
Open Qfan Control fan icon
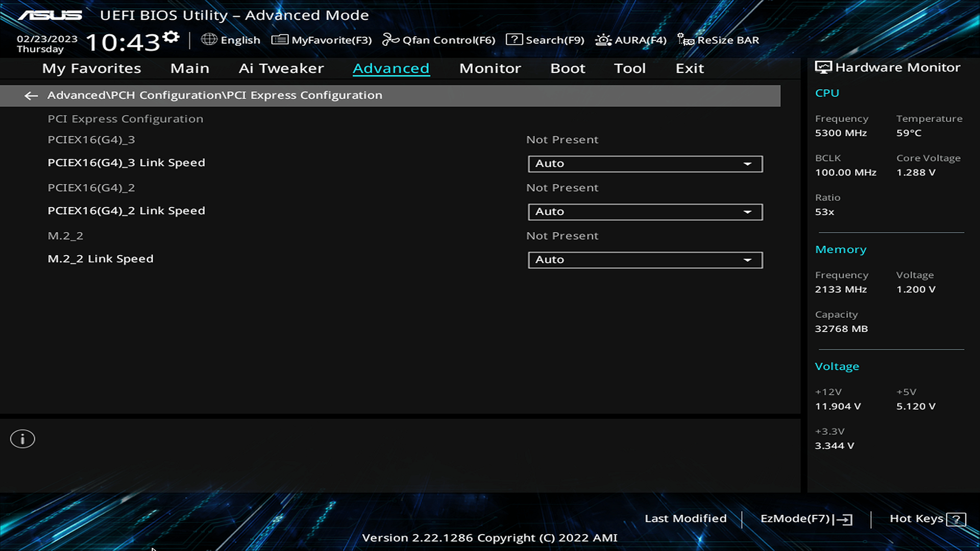coord(390,40)
